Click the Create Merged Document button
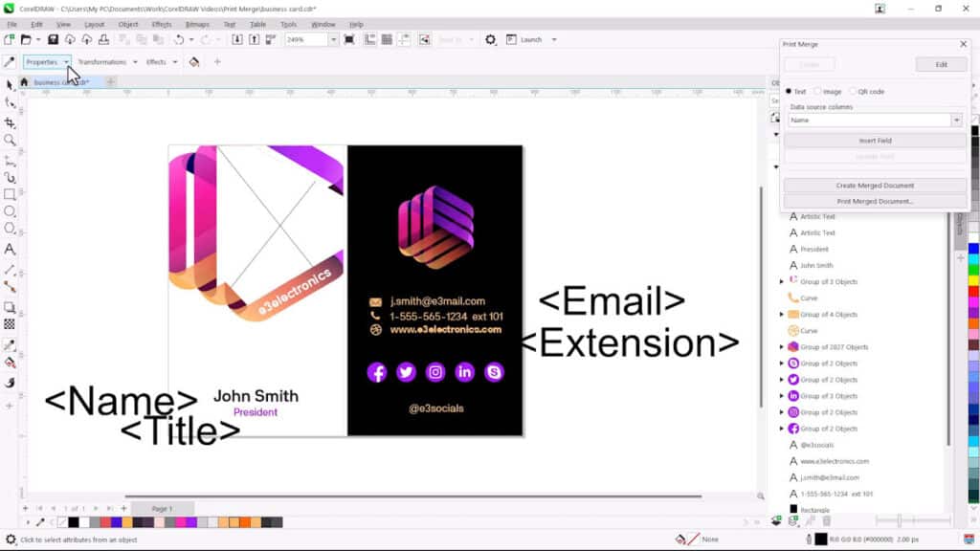 coord(874,186)
